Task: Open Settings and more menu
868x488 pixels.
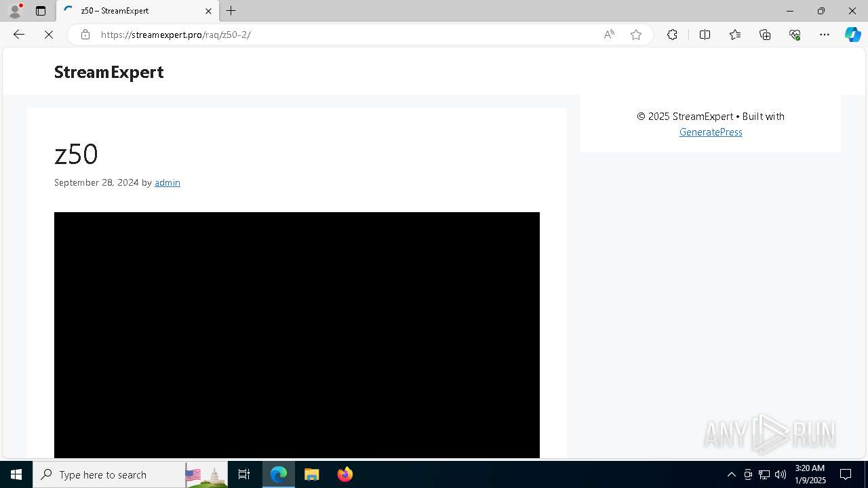Action: (x=825, y=35)
